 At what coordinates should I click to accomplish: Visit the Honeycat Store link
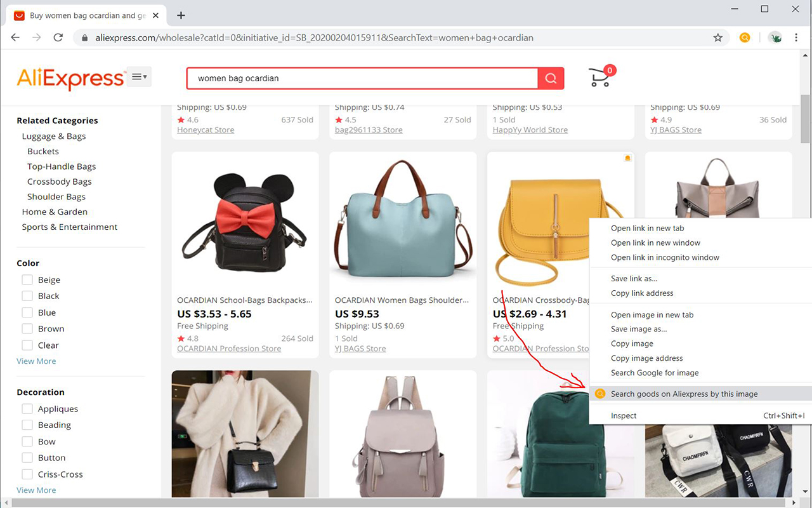[x=206, y=130]
